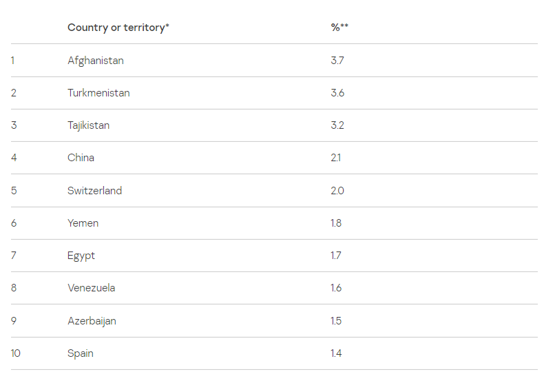Click the 1.8 value beside Yemen

(336, 223)
